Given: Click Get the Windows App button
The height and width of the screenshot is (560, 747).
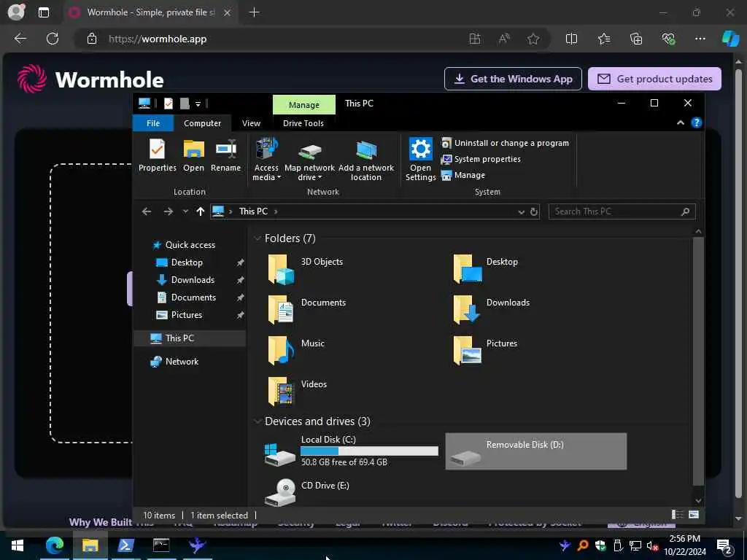Looking at the screenshot, I should (x=513, y=79).
